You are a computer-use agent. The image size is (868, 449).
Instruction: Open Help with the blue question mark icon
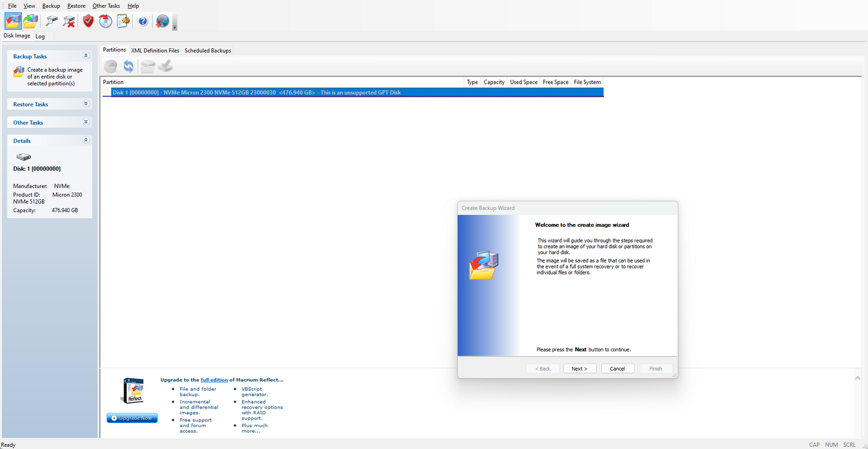point(143,21)
